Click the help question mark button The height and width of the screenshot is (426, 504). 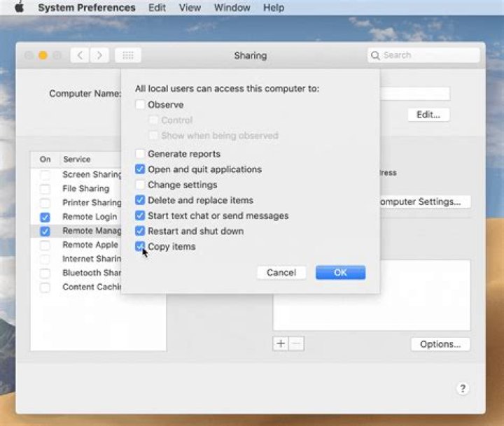tap(462, 389)
